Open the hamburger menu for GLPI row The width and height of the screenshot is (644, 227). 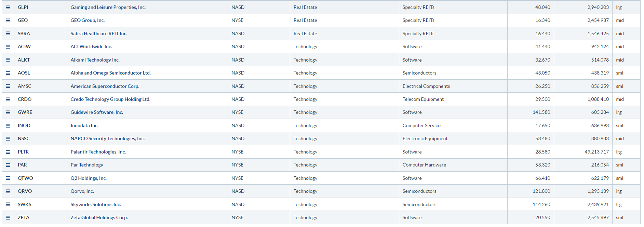pyautogui.click(x=8, y=7)
